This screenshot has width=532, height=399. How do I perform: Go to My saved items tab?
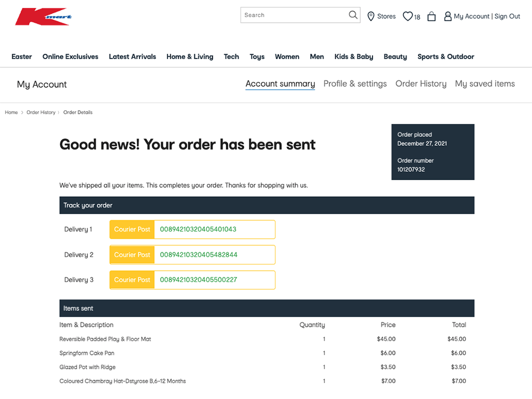485,84
